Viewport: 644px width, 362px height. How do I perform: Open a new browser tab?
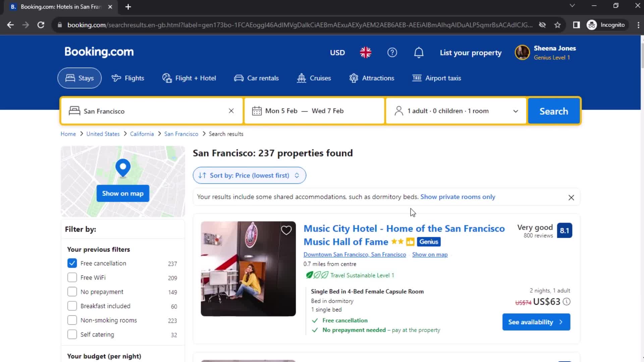(x=128, y=7)
